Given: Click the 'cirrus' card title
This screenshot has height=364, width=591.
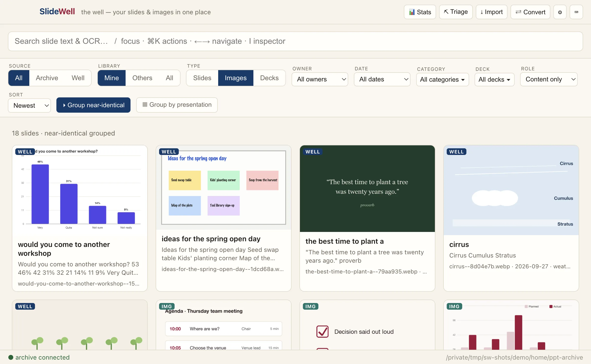Looking at the screenshot, I should coord(459,244).
